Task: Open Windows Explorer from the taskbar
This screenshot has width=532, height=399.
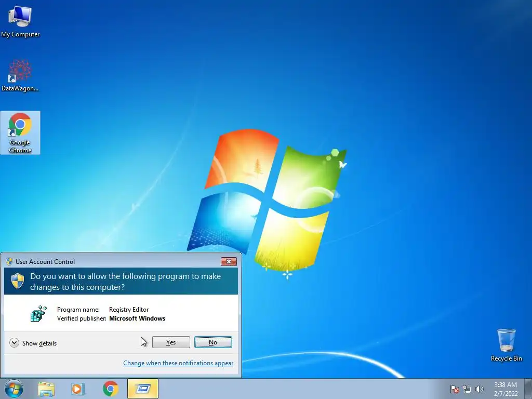Action: pos(46,389)
